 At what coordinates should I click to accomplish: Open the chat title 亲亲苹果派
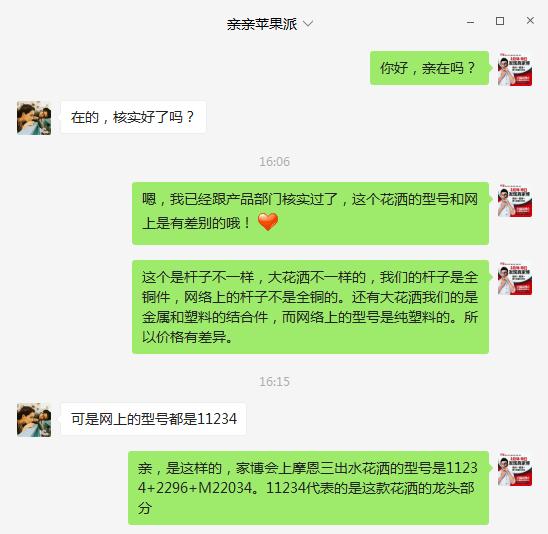262,24
